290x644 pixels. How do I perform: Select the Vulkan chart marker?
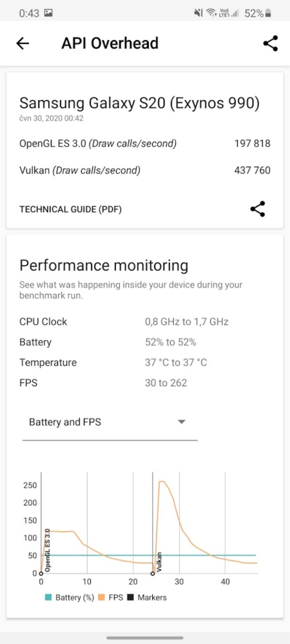tap(153, 573)
